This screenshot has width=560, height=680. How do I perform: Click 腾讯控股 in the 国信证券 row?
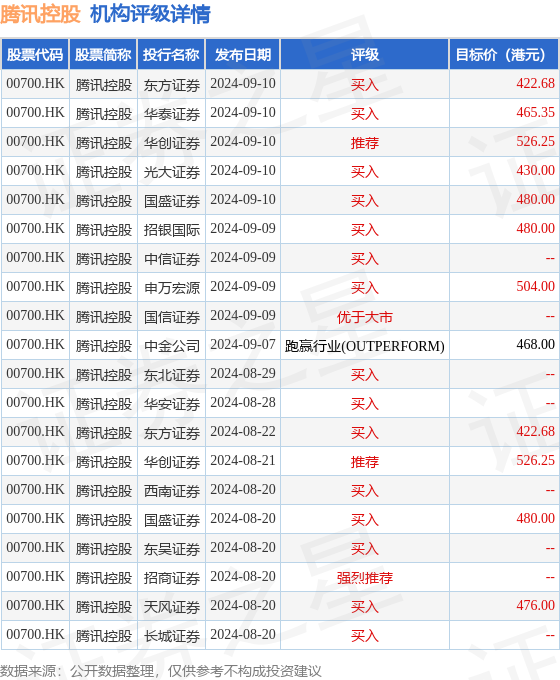(x=104, y=317)
